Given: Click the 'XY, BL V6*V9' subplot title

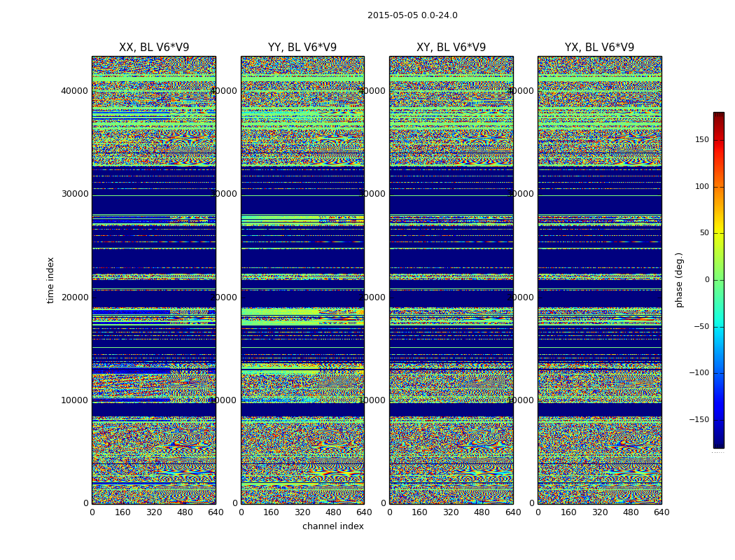Looking at the screenshot, I should pyautogui.click(x=451, y=48).
